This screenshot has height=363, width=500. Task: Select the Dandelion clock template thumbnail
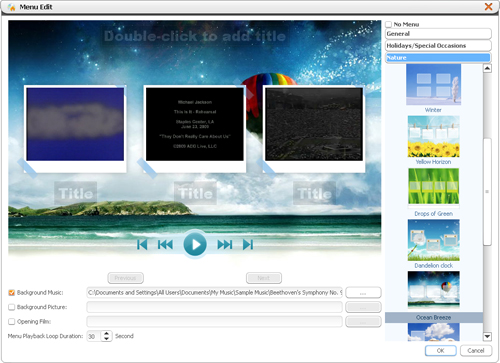click(433, 240)
